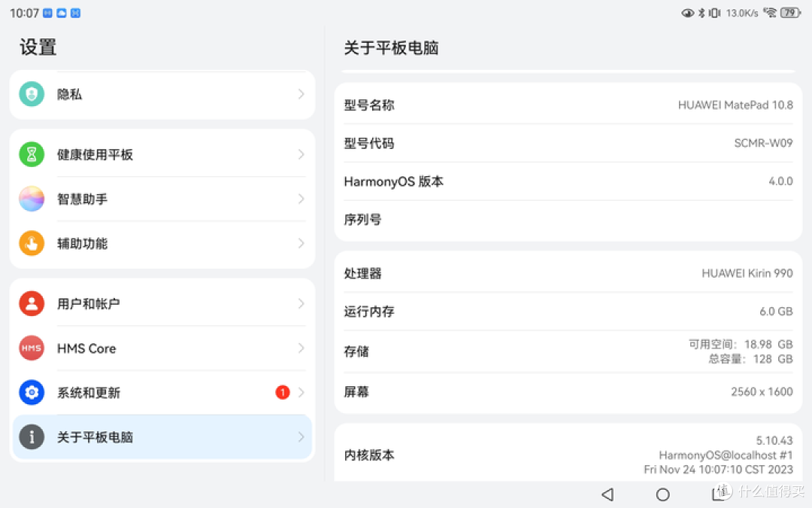Tap the Wi-Fi status icon

tap(771, 13)
